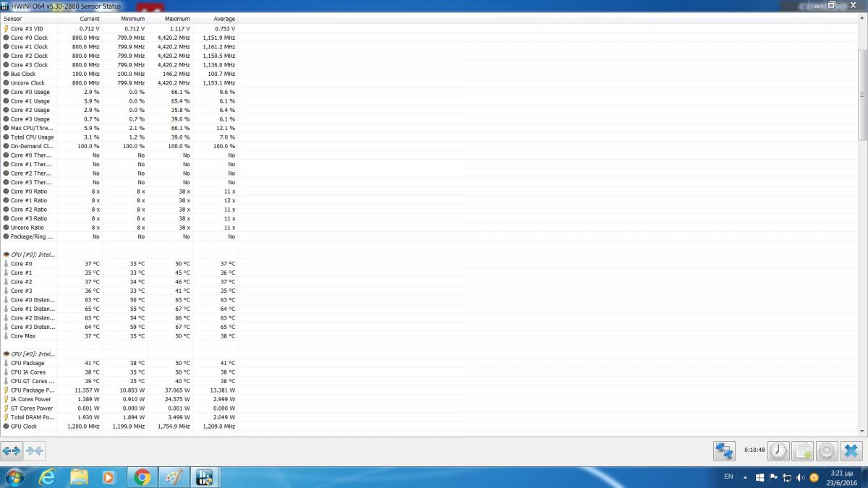Click the Maximum column header
The width and height of the screenshot is (868, 488).
(170, 19)
